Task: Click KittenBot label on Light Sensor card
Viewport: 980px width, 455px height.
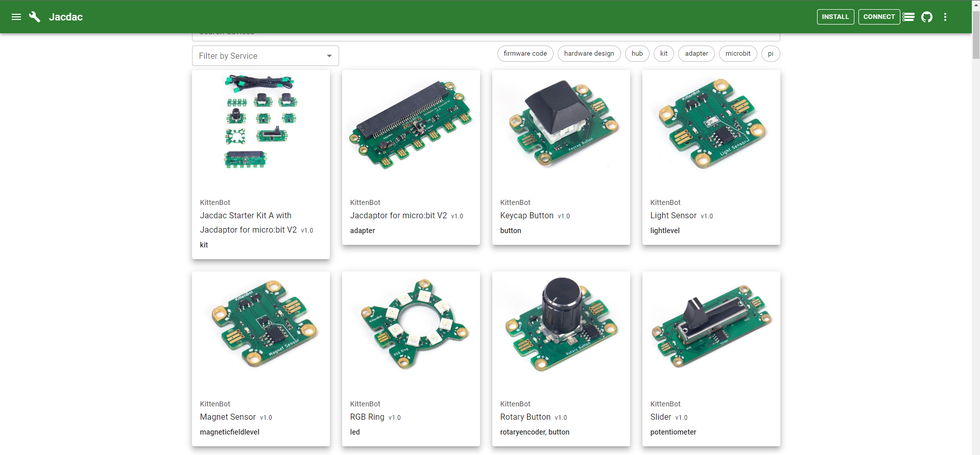Action: 665,202
